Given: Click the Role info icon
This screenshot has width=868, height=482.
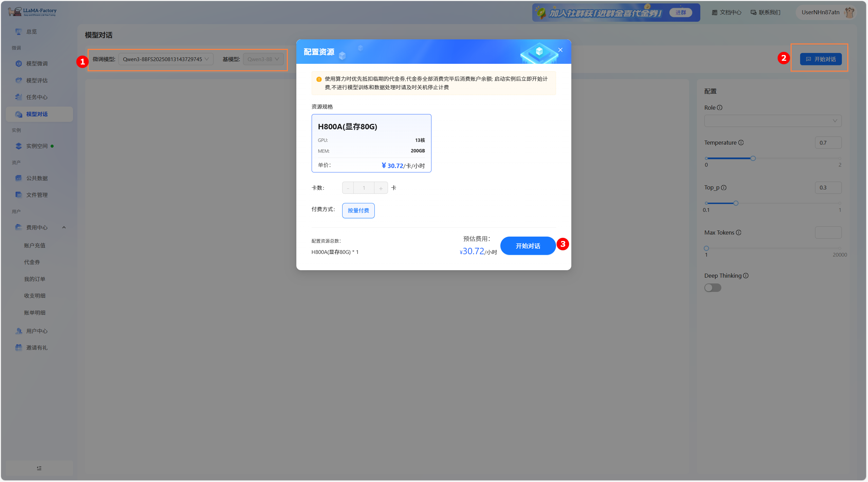Looking at the screenshot, I should pyautogui.click(x=720, y=108).
